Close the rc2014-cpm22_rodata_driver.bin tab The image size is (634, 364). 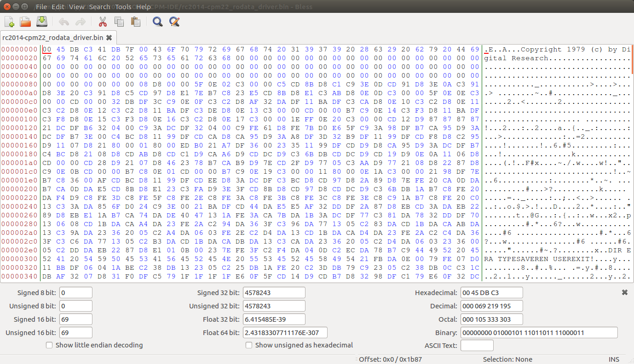(x=109, y=38)
